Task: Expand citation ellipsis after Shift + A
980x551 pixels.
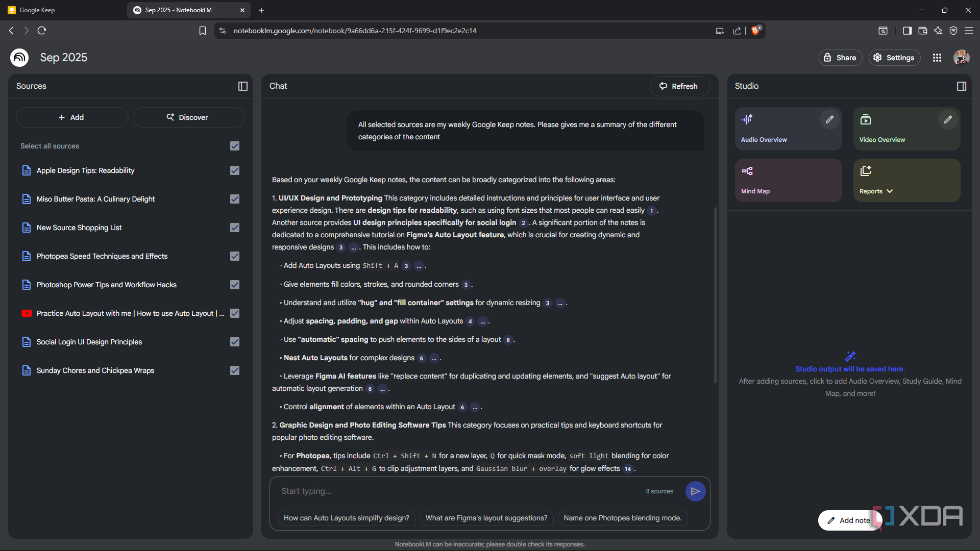Action: coord(419,266)
